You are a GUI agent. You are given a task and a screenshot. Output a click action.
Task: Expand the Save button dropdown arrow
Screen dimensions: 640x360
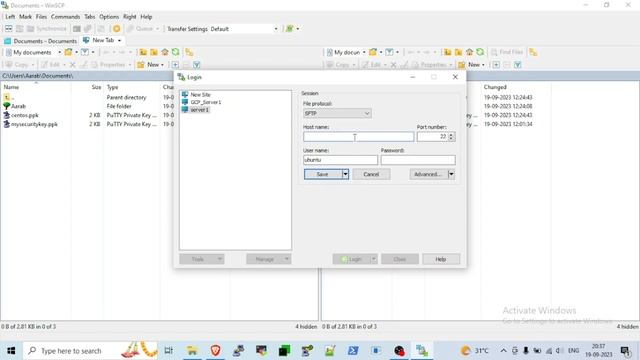click(x=345, y=174)
